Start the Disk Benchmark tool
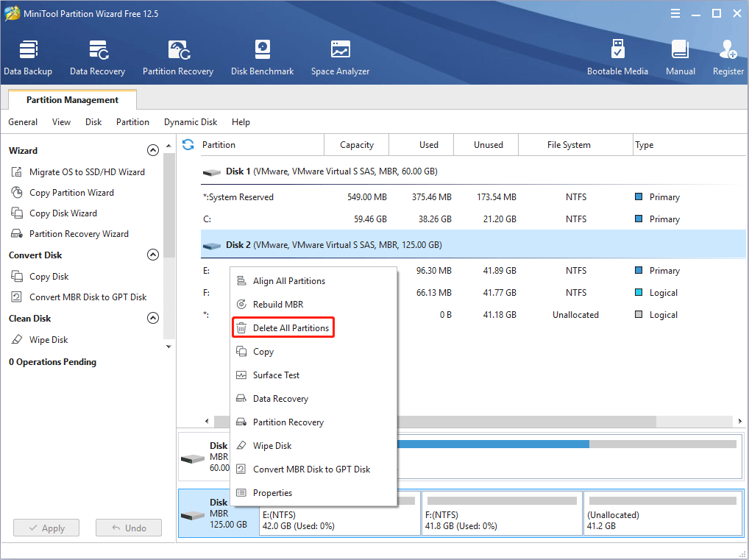The height and width of the screenshot is (560, 749). coord(262,58)
